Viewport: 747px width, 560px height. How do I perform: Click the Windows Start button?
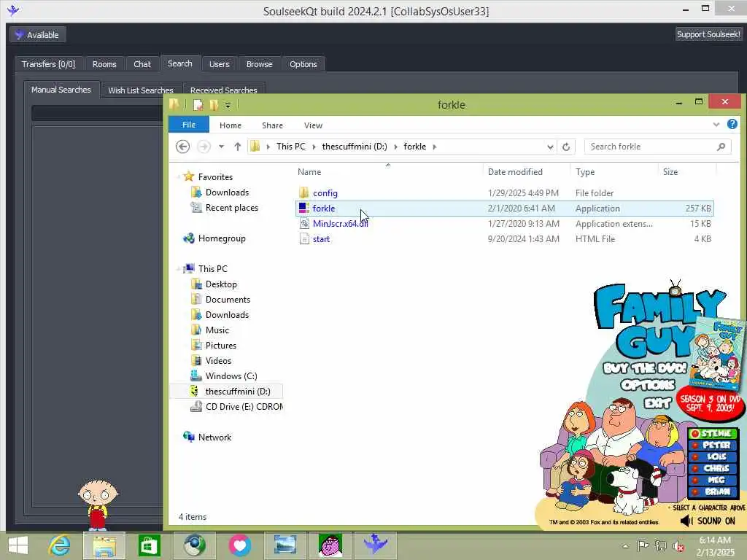coord(18,545)
